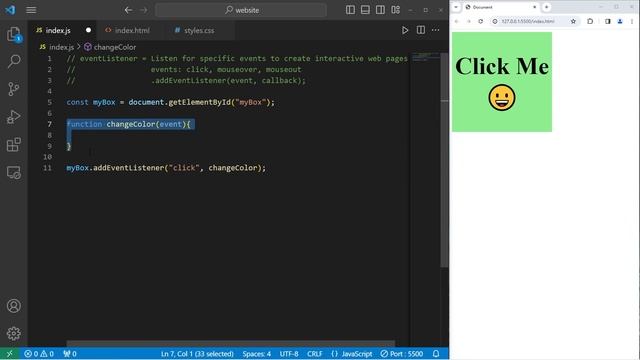The width and height of the screenshot is (640, 360).
Task: Select the Document tab in browser
Action: (501, 7)
